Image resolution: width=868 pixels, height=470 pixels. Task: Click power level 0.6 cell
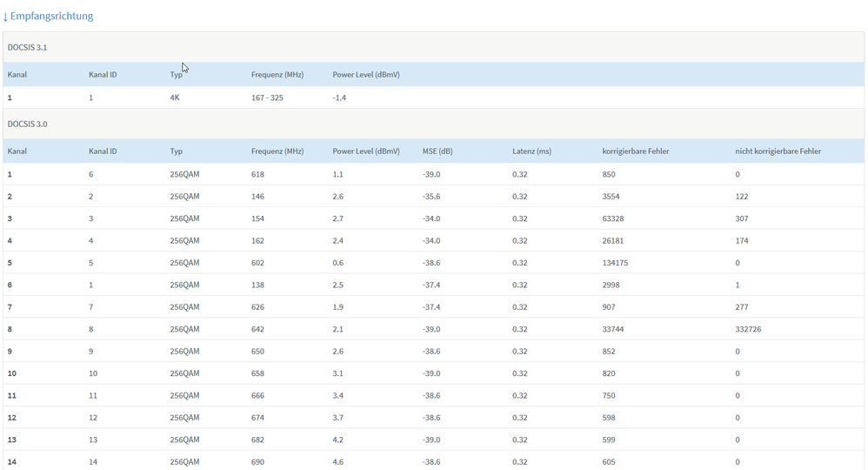(338, 263)
